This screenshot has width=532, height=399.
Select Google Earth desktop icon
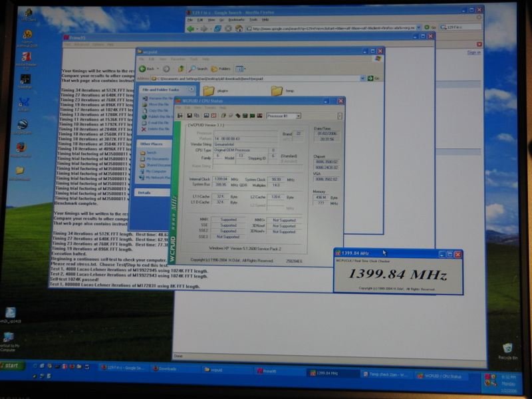click(x=23, y=127)
